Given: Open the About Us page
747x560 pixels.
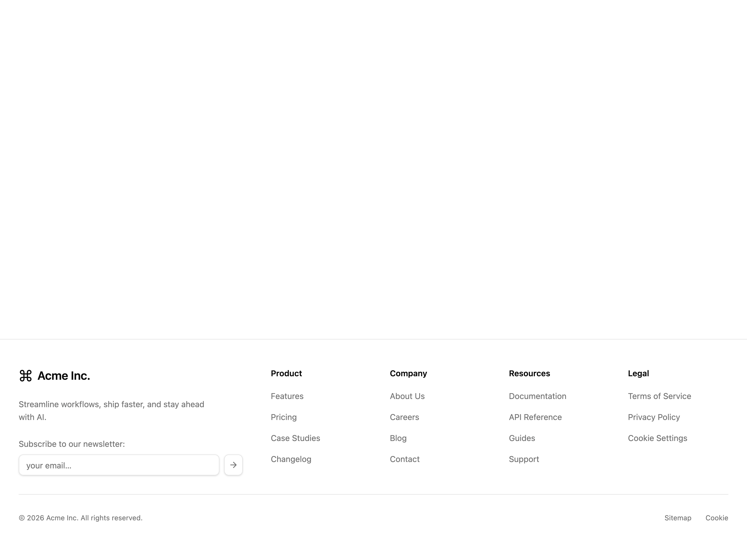Looking at the screenshot, I should tap(407, 396).
